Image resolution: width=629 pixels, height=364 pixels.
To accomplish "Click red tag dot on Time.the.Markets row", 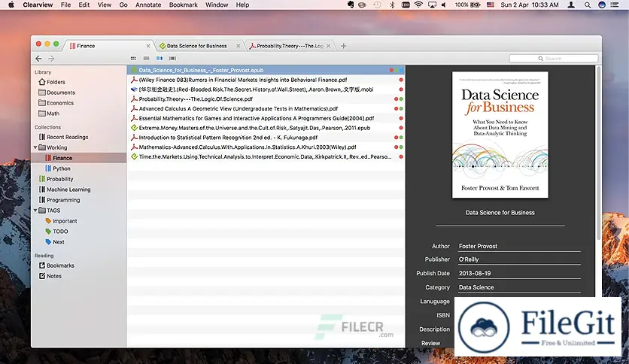I will pos(401,156).
